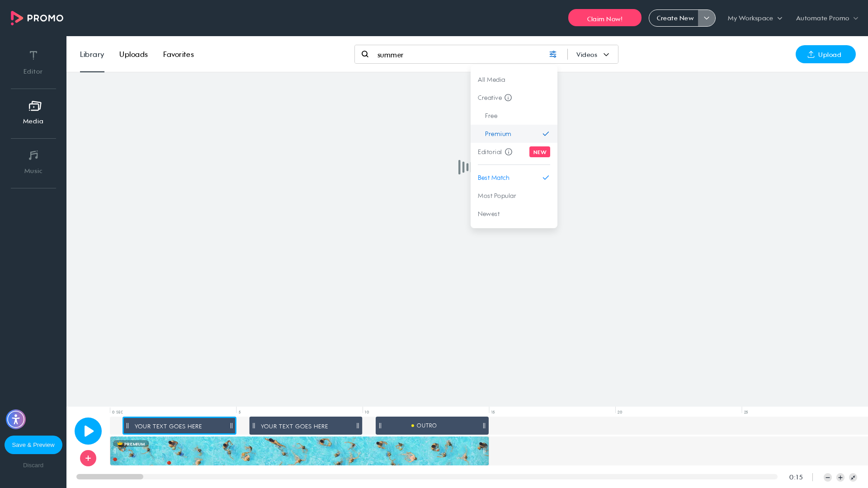Play the video preview

click(88, 431)
